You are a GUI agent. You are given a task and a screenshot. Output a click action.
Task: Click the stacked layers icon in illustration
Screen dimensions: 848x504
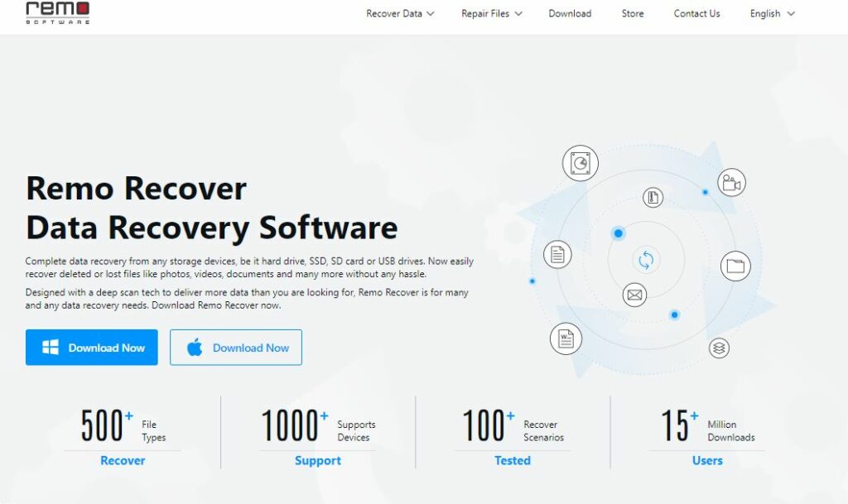coord(719,348)
